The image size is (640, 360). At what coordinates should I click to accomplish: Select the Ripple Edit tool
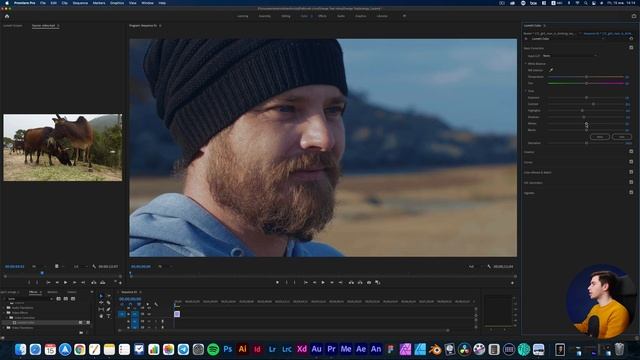pos(101,302)
